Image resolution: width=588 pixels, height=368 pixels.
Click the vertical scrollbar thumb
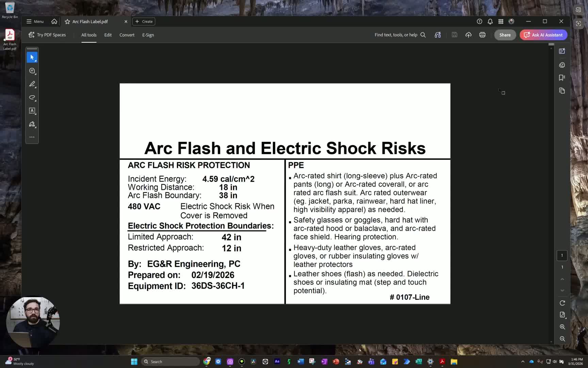click(x=551, y=44)
